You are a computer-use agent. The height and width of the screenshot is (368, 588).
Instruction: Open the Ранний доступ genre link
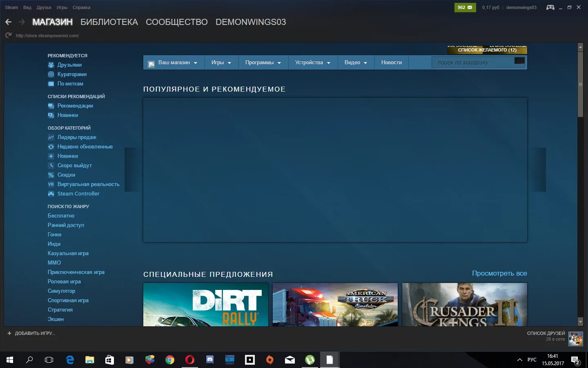pos(66,225)
